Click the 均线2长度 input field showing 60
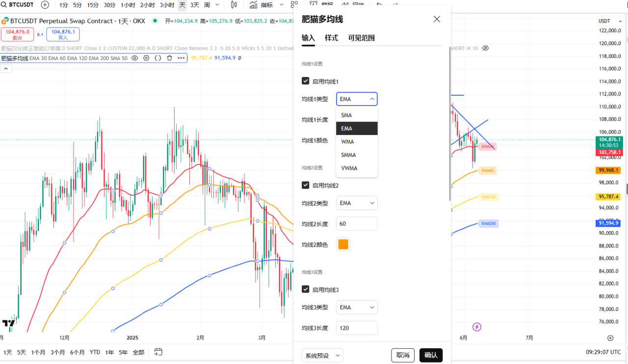 pos(357,224)
